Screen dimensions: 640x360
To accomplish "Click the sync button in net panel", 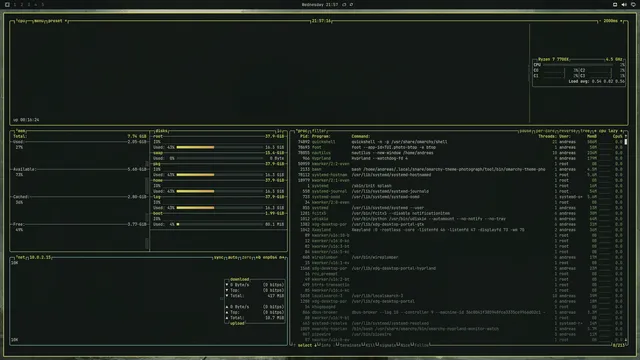I will click(x=219, y=258).
